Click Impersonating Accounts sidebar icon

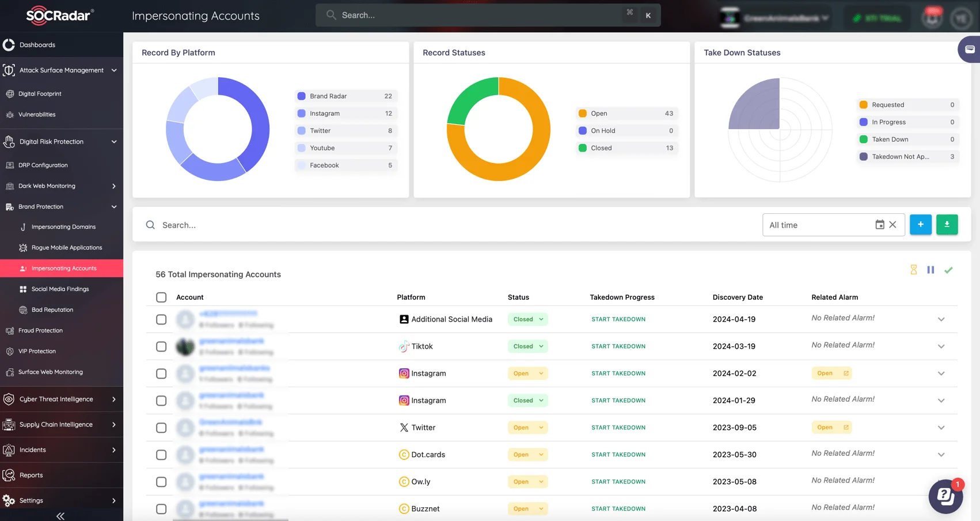point(23,269)
